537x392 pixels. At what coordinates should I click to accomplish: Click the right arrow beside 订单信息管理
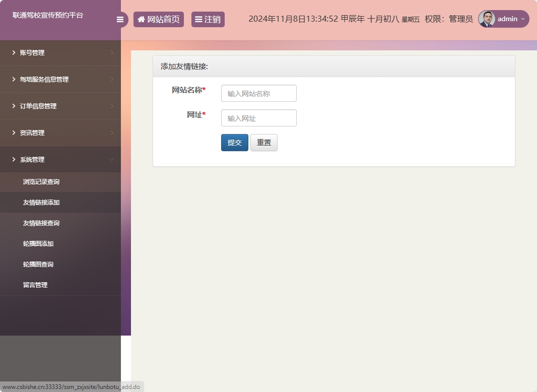pos(112,106)
